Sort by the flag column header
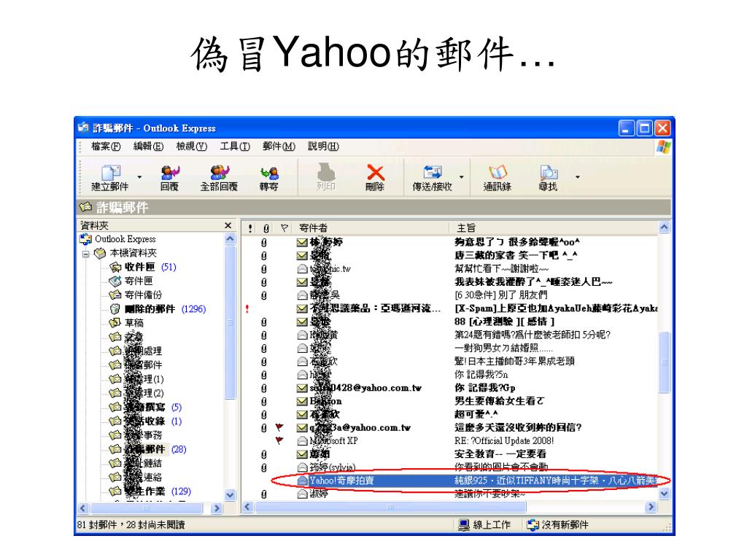The image size is (747, 560). 285,228
